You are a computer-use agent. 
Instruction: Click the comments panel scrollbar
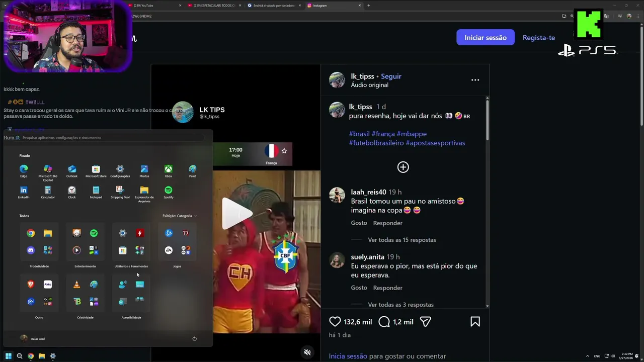(x=487, y=121)
